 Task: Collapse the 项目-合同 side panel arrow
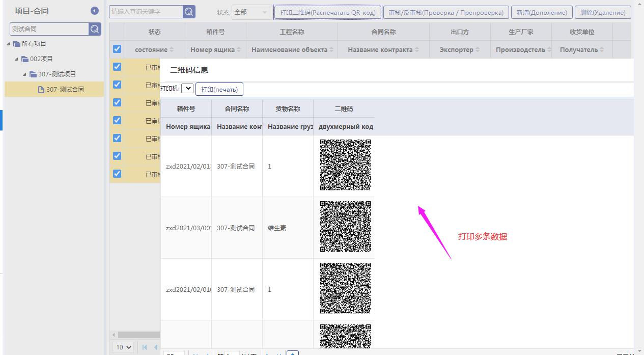95,11
